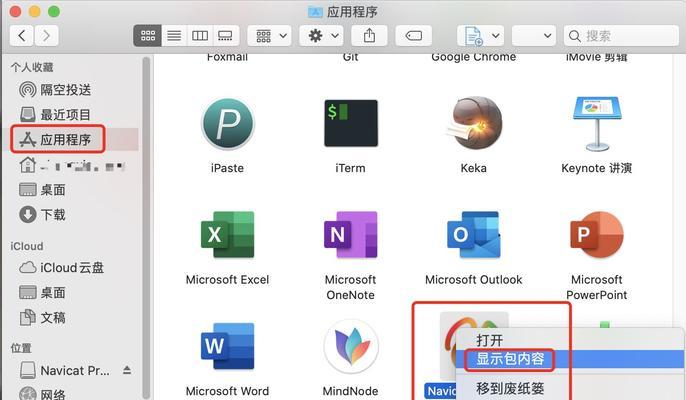Click the iMovie 剪辑 app label
The image size is (686, 400).
(597, 57)
